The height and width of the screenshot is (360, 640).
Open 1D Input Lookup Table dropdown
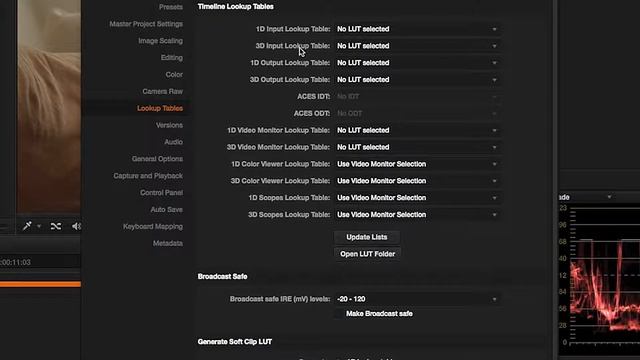point(418,29)
